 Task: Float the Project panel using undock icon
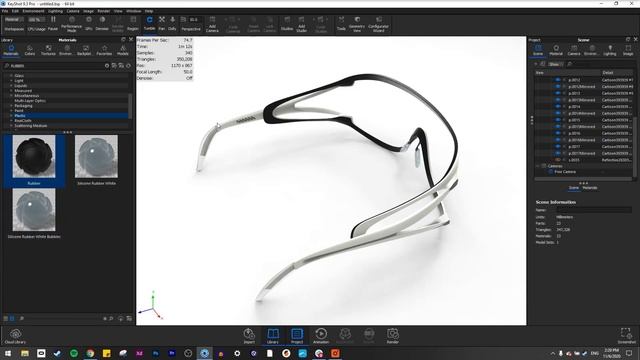(x=628, y=40)
